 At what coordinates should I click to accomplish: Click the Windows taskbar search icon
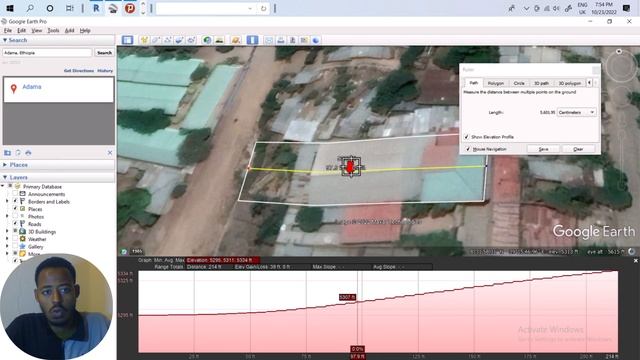coord(30,8)
